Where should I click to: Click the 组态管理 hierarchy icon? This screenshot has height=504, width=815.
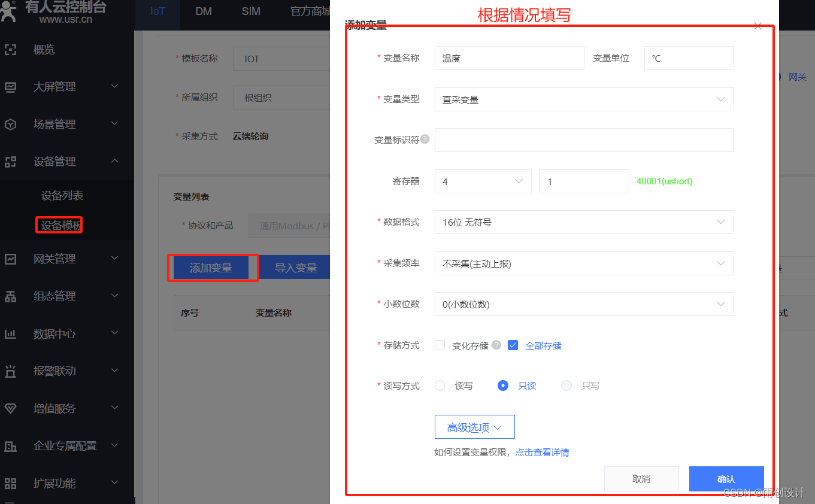[x=10, y=296]
